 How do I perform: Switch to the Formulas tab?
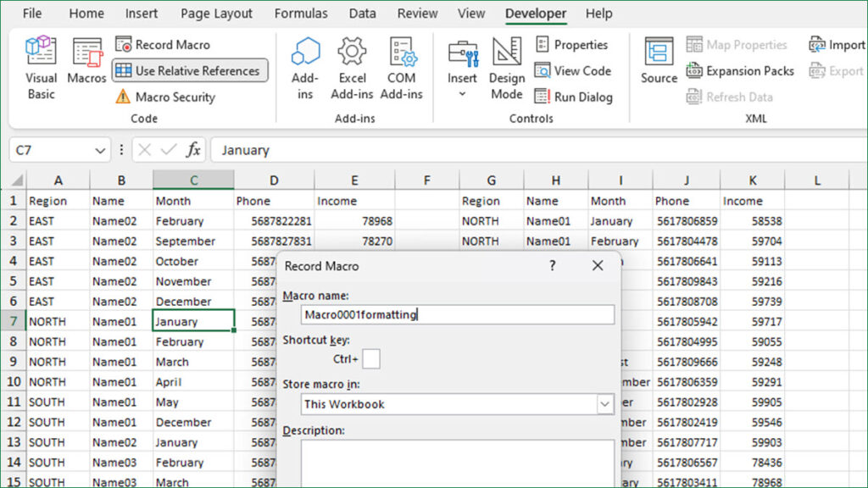pyautogui.click(x=301, y=14)
